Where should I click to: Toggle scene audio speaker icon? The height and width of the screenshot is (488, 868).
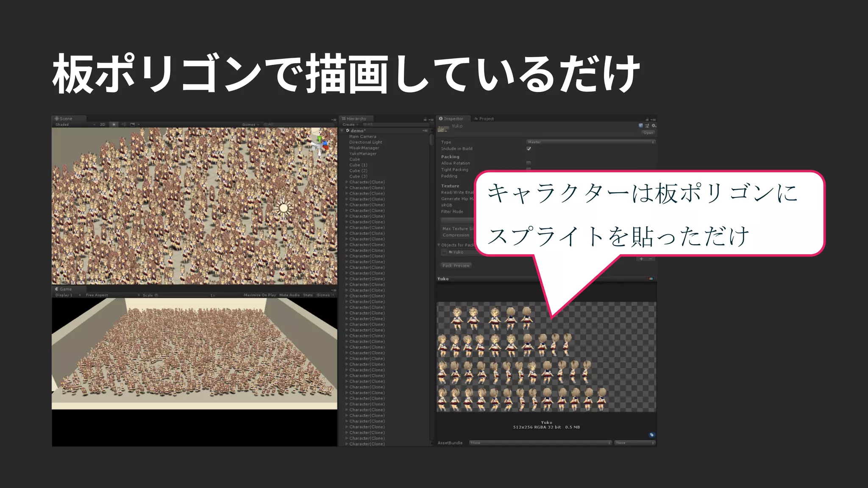coord(123,125)
